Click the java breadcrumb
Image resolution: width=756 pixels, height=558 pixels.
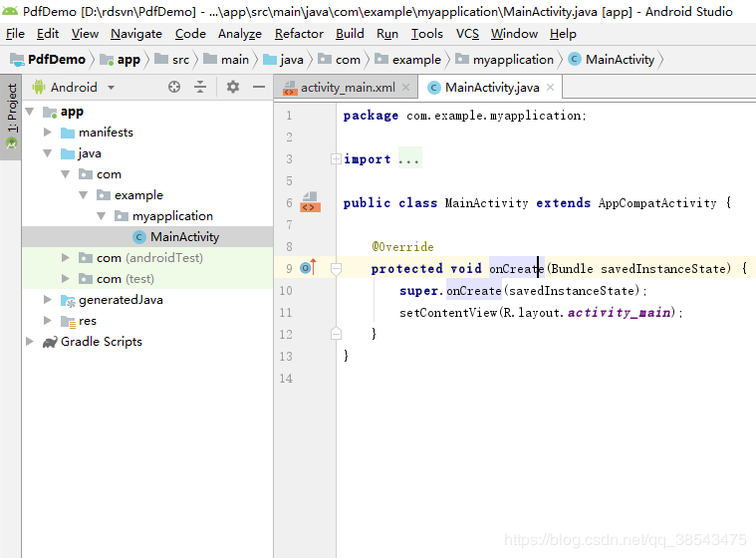coord(284,60)
